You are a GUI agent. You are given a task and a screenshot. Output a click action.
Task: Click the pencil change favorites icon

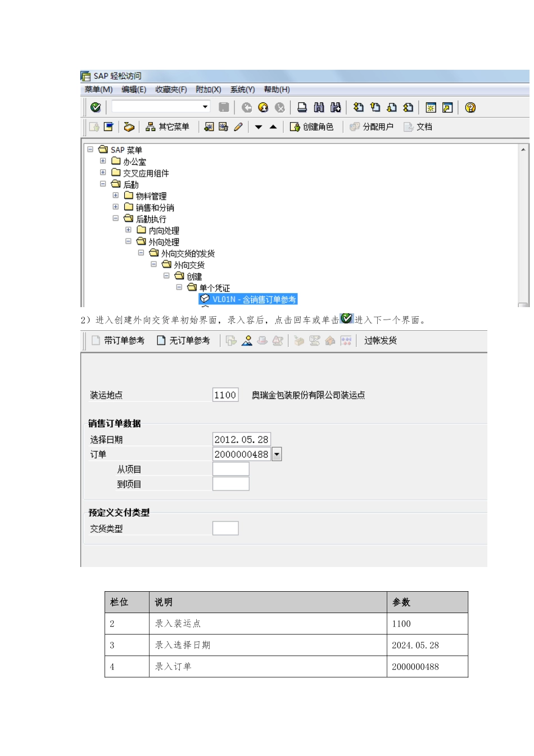[x=238, y=127]
